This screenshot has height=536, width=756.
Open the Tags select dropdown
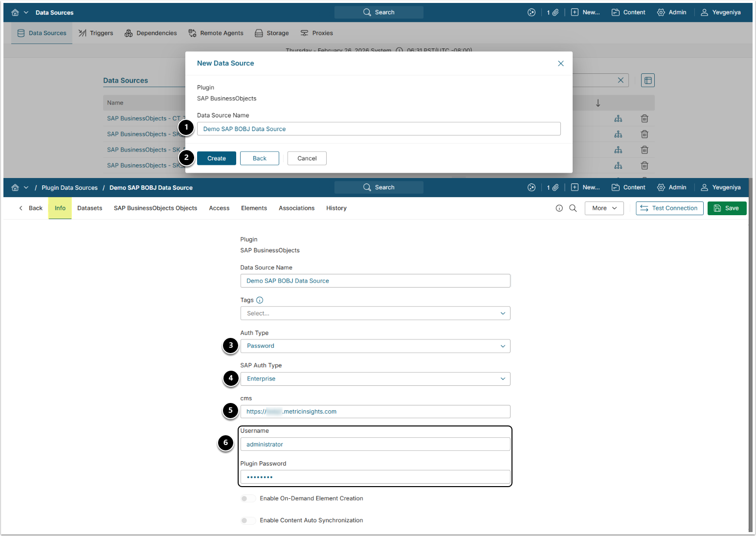375,313
